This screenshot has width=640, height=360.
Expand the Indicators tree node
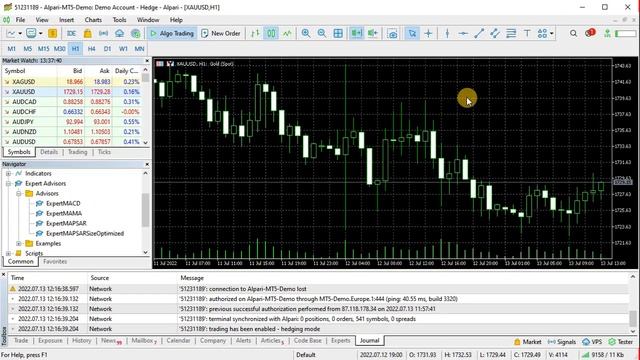click(x=8, y=173)
